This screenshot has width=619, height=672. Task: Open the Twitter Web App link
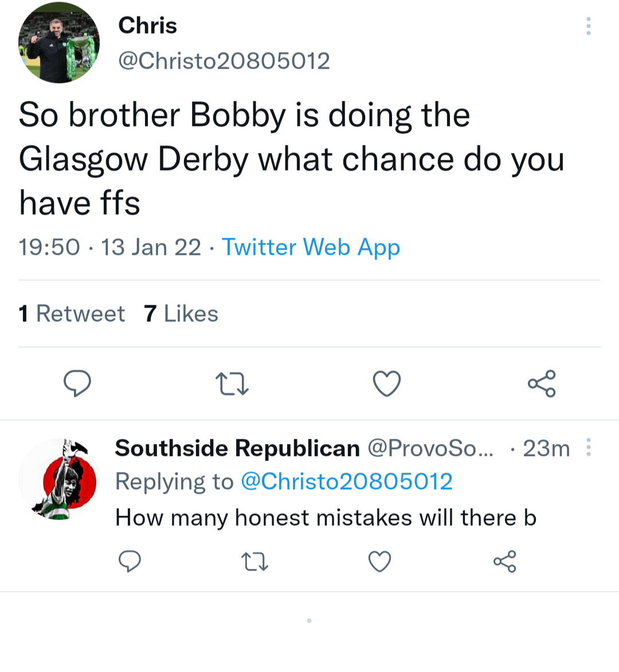point(311,247)
